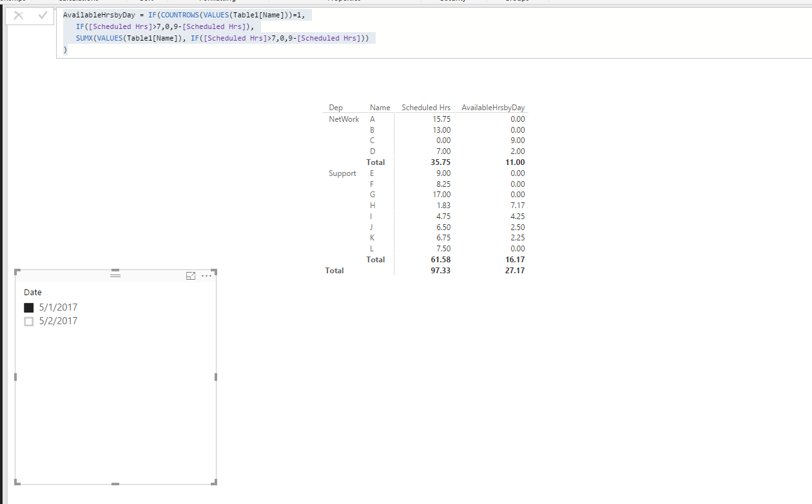The width and height of the screenshot is (812, 504).
Task: Check the 5/2/2017 date checkbox
Action: click(28, 321)
